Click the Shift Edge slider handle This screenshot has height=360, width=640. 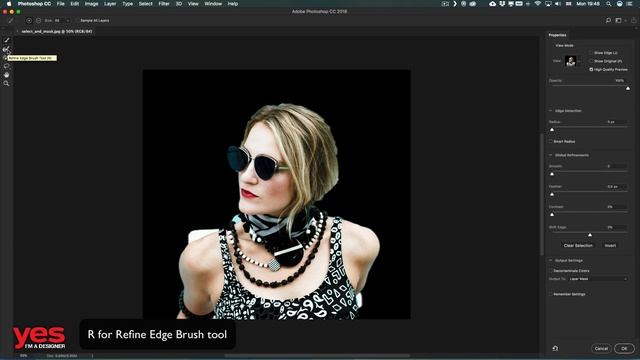click(x=590, y=235)
